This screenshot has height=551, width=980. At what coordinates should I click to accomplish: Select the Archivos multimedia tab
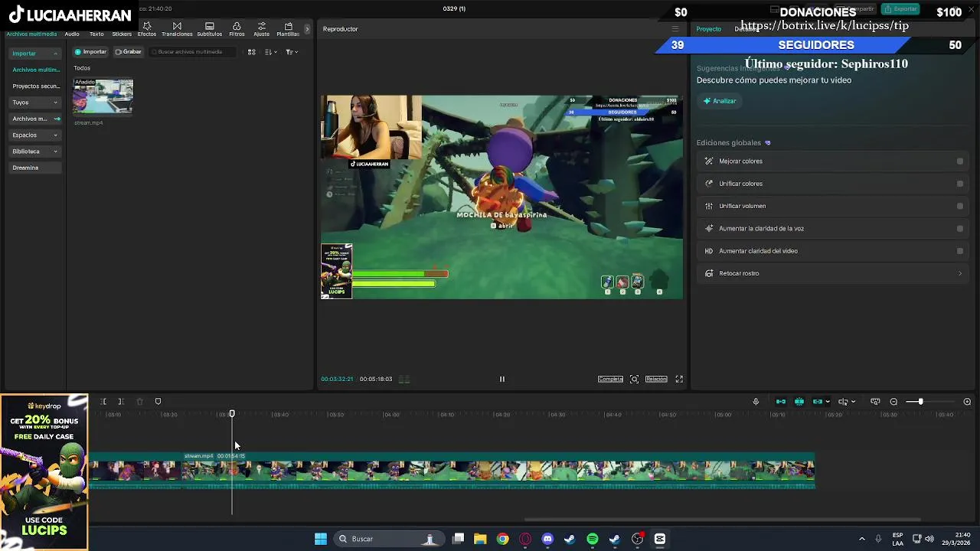pyautogui.click(x=31, y=34)
